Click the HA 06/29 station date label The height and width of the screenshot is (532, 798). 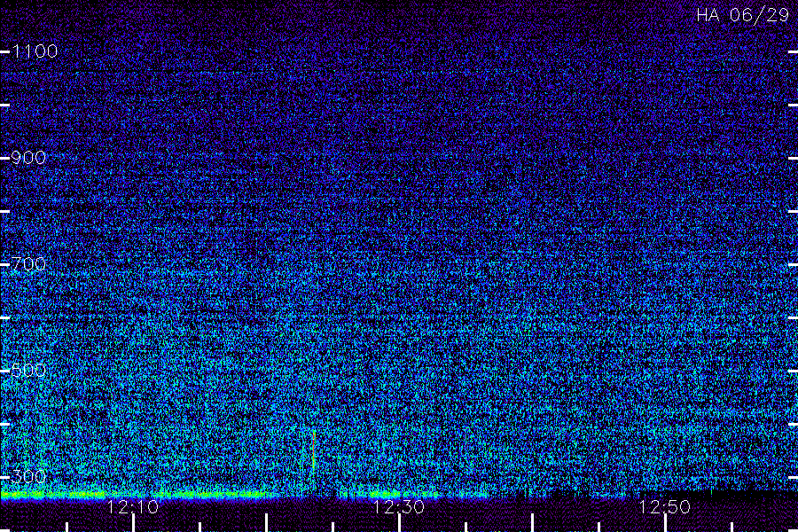tap(742, 15)
